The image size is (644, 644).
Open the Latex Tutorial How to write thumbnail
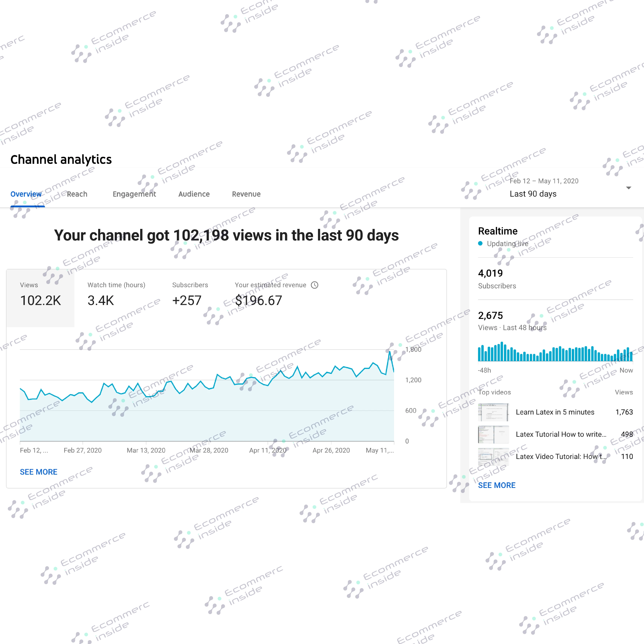[493, 434]
